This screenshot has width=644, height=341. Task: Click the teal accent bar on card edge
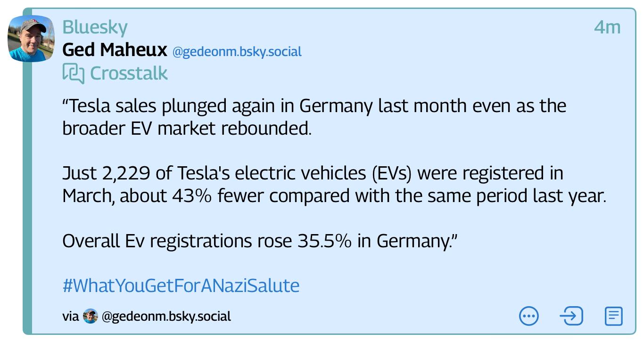(x=28, y=188)
